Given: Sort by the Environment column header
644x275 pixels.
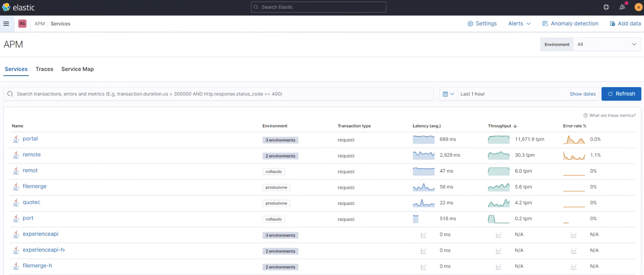Looking at the screenshot, I should (275, 126).
